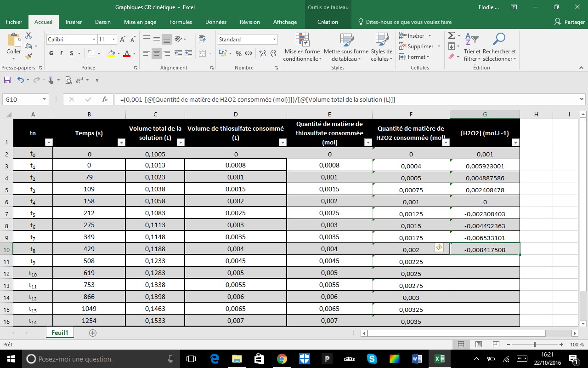Viewport: 588px width, 368px height.
Task: Open Mettre sous forme de tableau
Action: pyautogui.click(x=346, y=47)
